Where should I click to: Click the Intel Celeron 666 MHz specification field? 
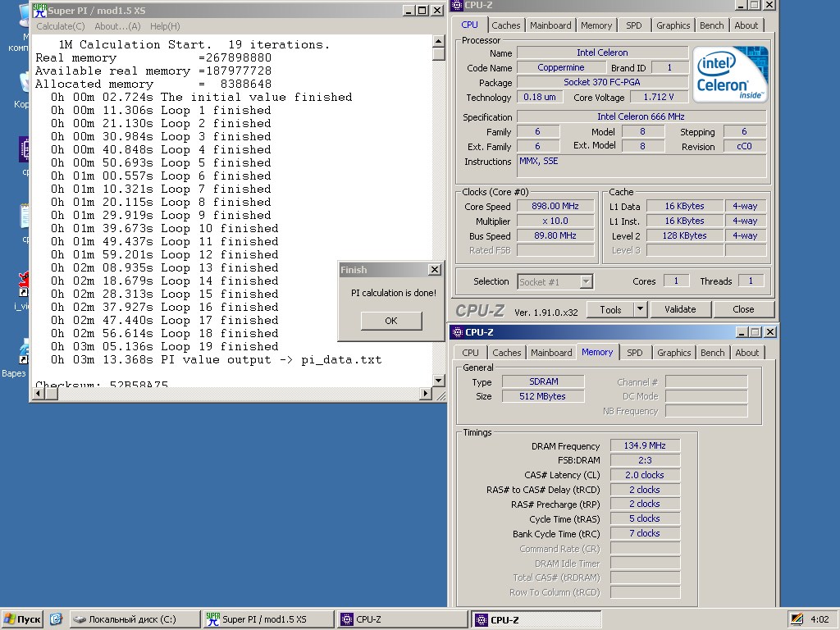point(641,116)
